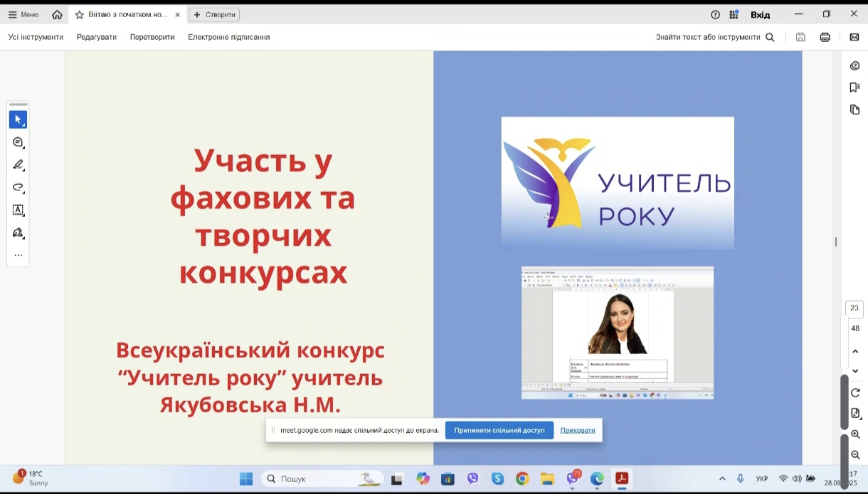Pick the freehand draw tool
The height and width of the screenshot is (494, 868).
[18, 188]
